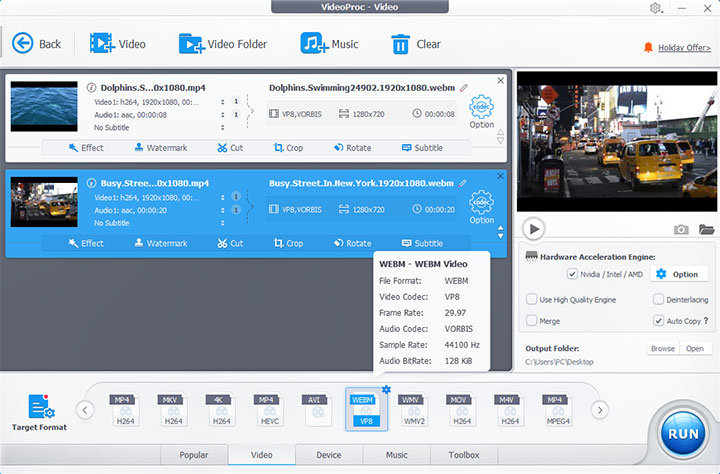720x474 pixels.
Task: Rotate the Busy Street video
Action: click(x=353, y=243)
